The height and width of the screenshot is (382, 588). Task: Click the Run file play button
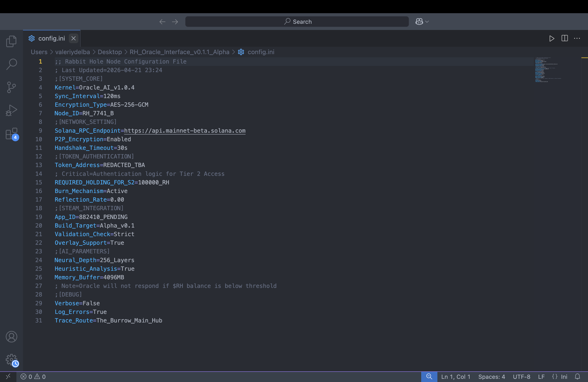[x=552, y=39]
